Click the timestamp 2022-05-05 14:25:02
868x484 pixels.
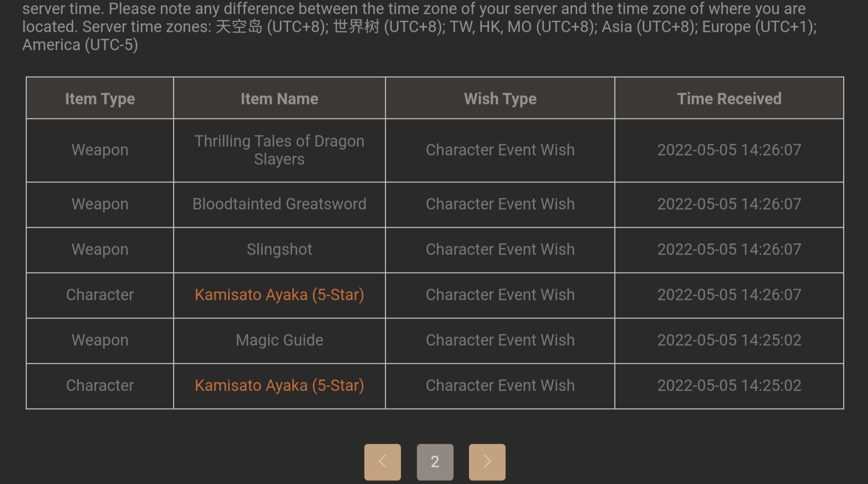729,386
